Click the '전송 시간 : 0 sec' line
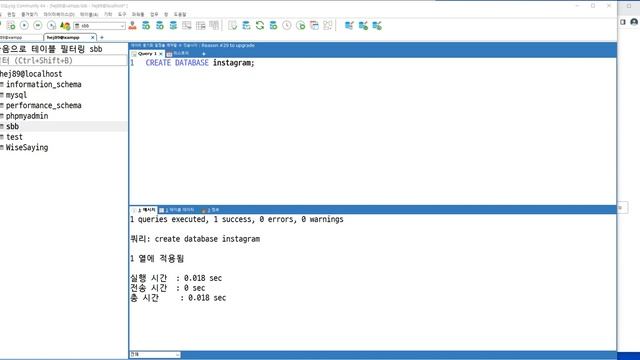Screen dimensions: 640x360 167,288
